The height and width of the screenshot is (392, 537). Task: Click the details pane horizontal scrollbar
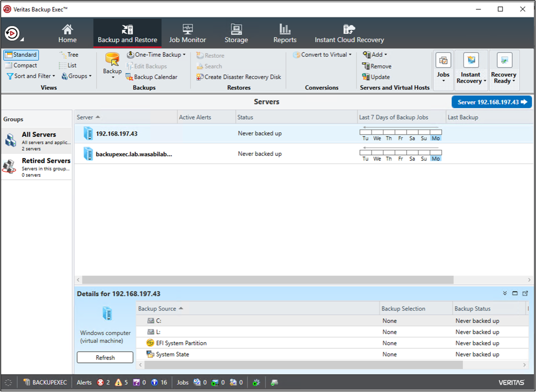click(303, 365)
